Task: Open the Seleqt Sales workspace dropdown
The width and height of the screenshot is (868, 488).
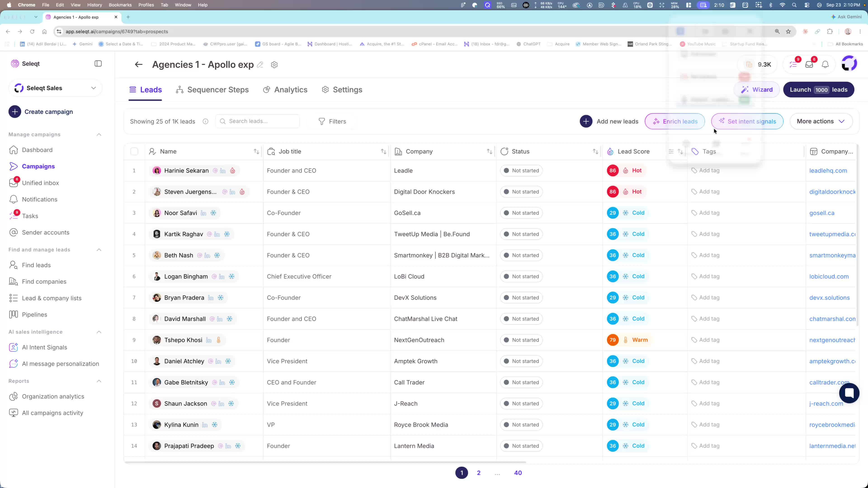Action: (x=55, y=88)
